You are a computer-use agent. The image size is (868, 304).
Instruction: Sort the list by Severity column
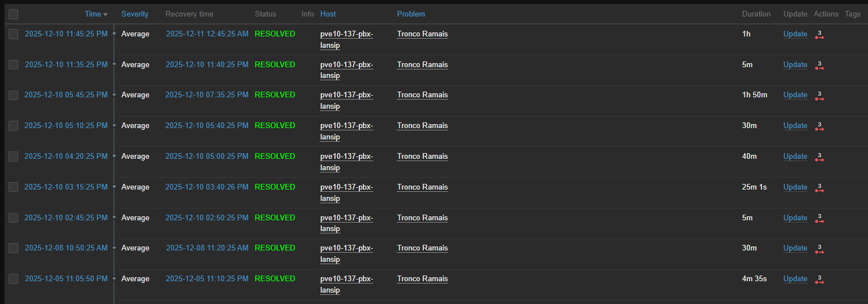[134, 14]
